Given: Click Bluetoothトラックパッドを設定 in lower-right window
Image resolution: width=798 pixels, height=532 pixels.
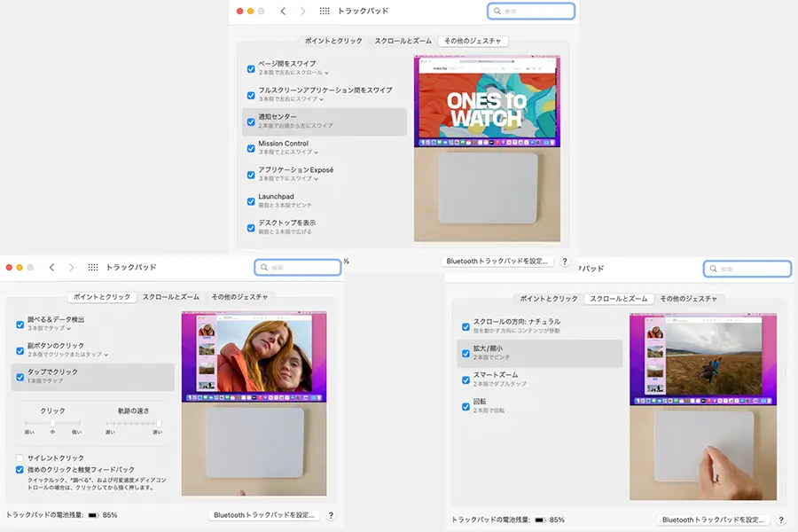Looking at the screenshot, I should click(713, 520).
